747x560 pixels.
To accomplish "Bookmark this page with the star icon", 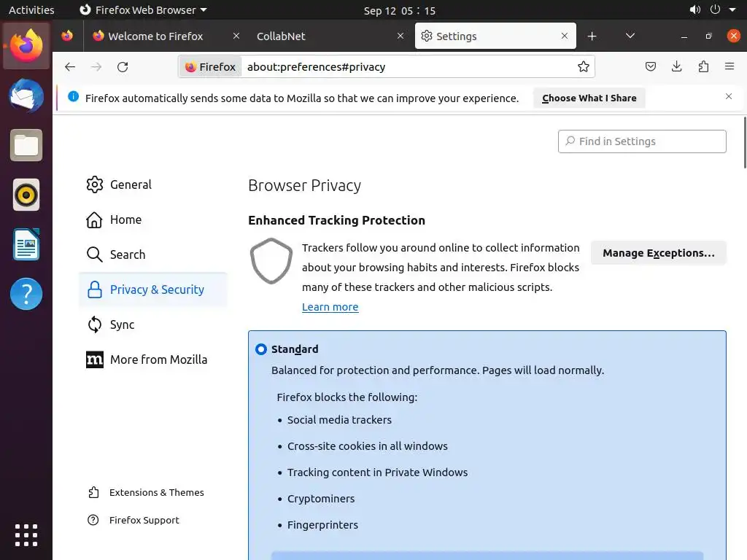I will (x=584, y=67).
